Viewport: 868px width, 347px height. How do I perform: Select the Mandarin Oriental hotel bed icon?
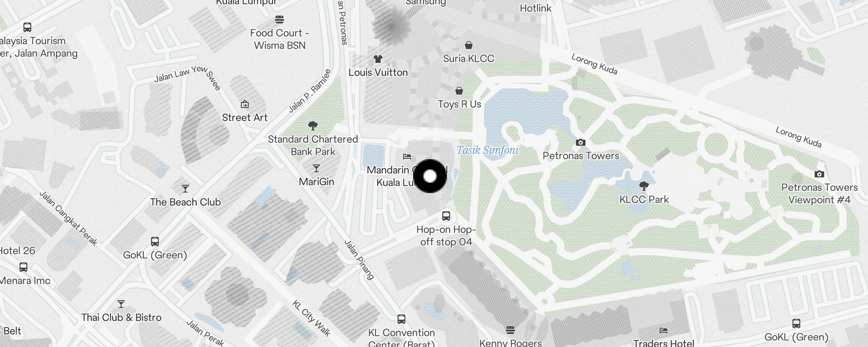pyautogui.click(x=407, y=156)
